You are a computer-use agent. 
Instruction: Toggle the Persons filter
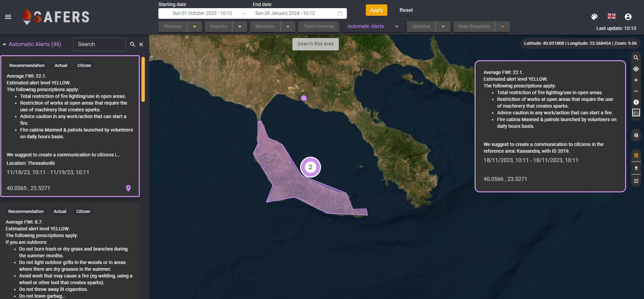(x=172, y=26)
